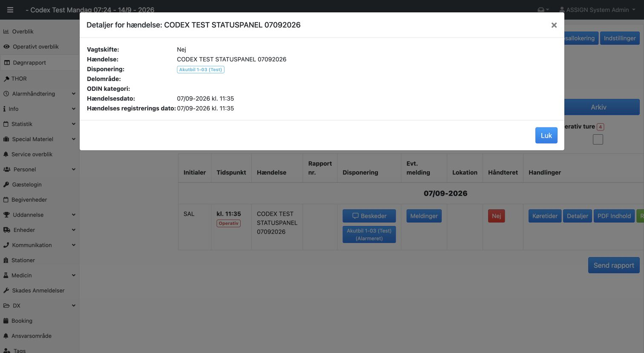Click the Gæstelogin key icon
This screenshot has width=644, height=353.
tap(6, 185)
